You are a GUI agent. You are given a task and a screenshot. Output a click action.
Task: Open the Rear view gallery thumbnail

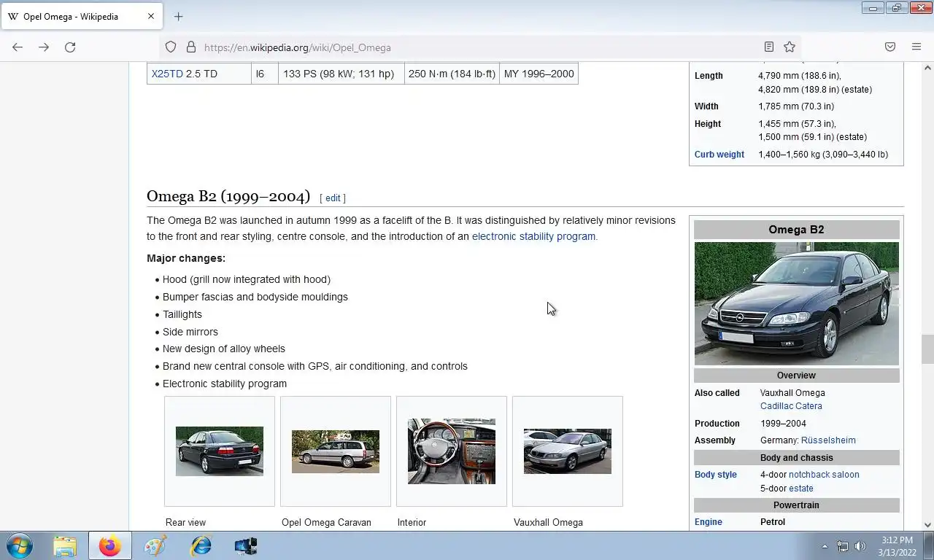(220, 451)
